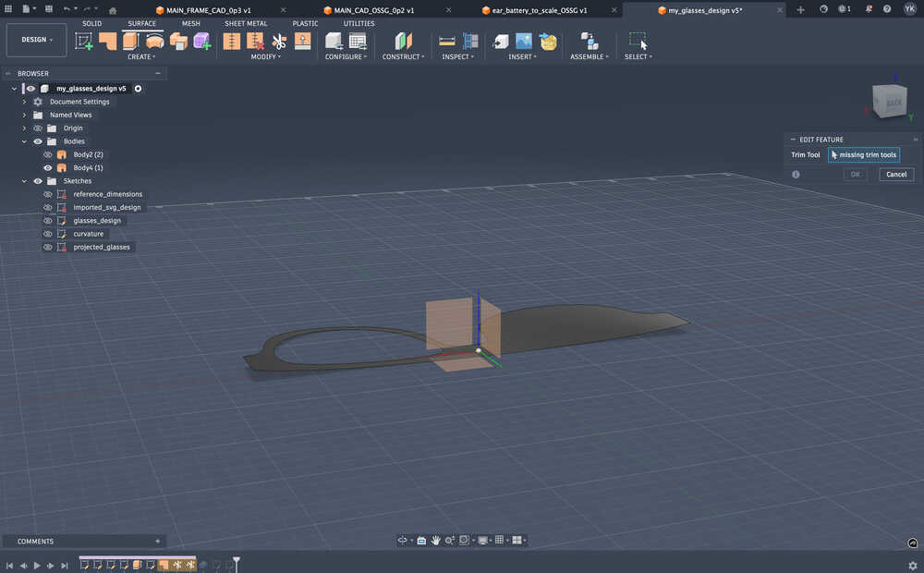The width and height of the screenshot is (924, 573).
Task: Expand the Document Settings node
Action: pos(24,102)
